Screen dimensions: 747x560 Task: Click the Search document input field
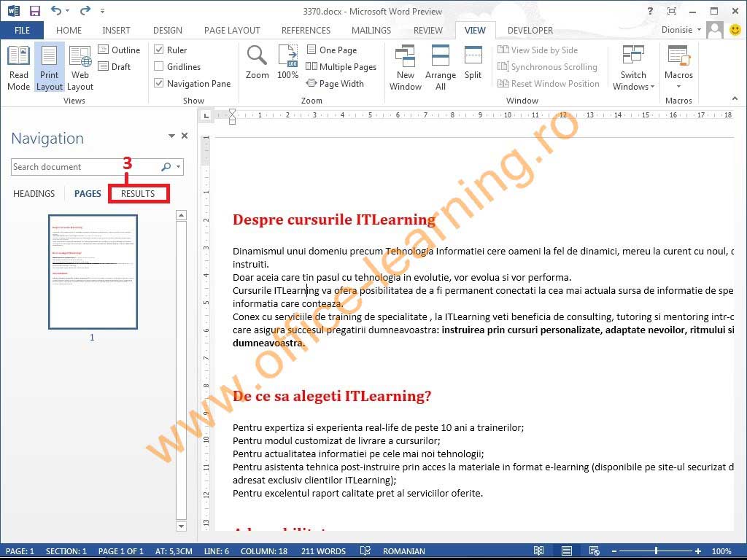point(85,167)
